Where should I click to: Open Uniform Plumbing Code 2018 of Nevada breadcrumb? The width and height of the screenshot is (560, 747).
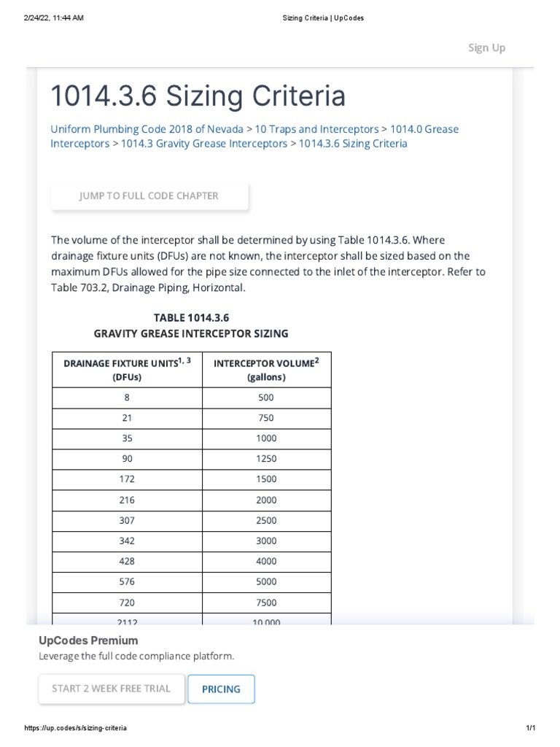(x=147, y=129)
